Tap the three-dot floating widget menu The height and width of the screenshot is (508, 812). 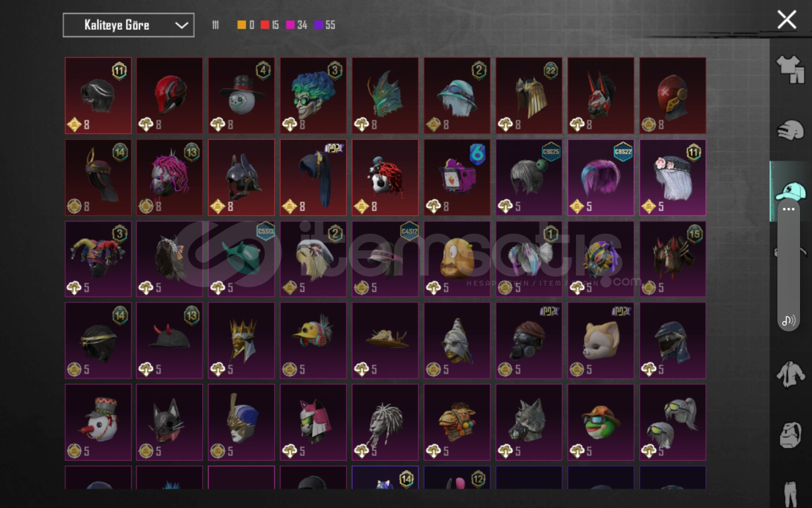point(789,209)
